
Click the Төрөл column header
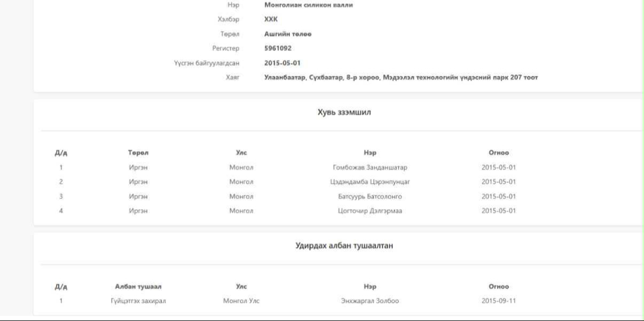(x=138, y=153)
